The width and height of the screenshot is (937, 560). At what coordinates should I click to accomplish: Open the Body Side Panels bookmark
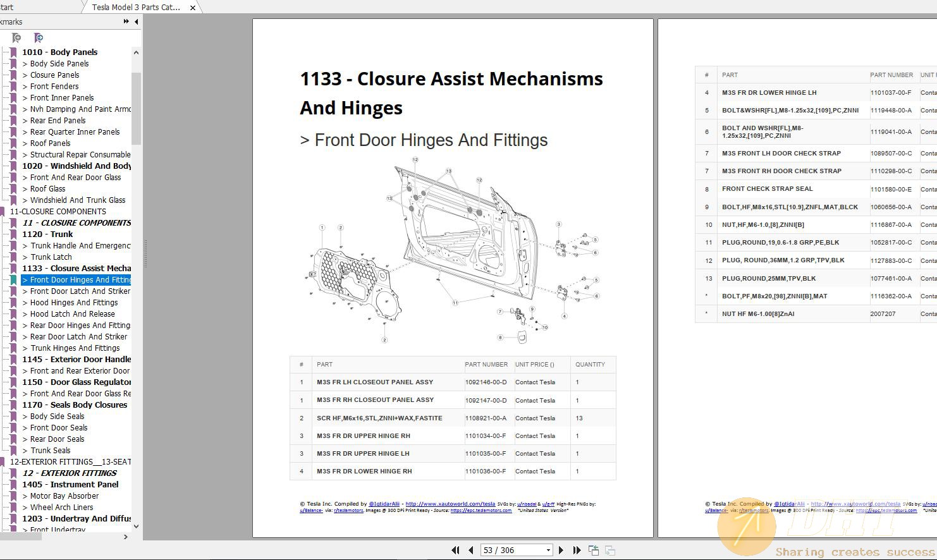(x=56, y=64)
